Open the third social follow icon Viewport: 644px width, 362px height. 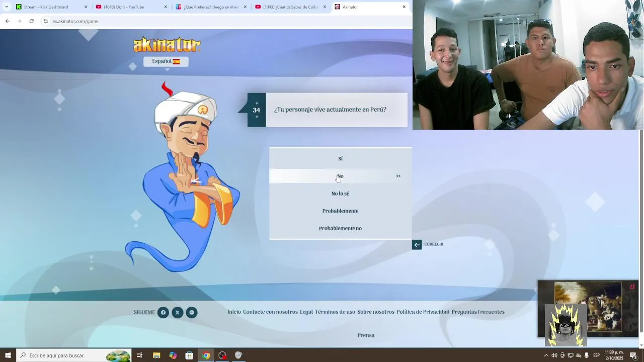coord(191,312)
